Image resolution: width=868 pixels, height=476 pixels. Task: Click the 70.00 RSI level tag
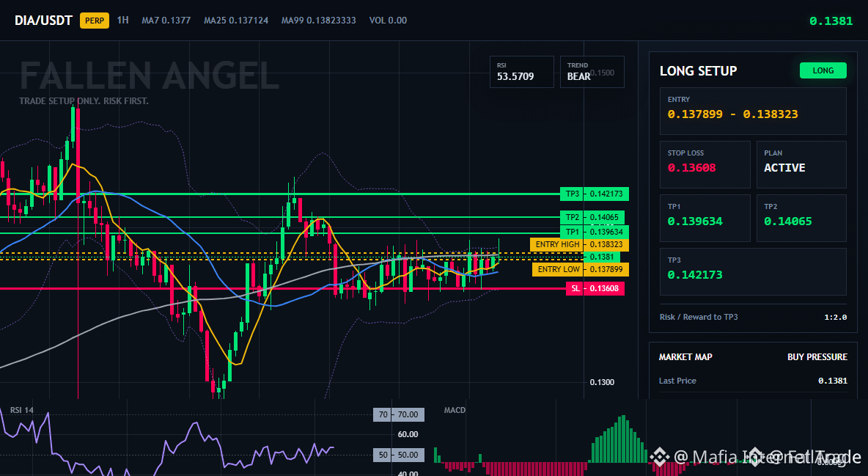(399, 414)
